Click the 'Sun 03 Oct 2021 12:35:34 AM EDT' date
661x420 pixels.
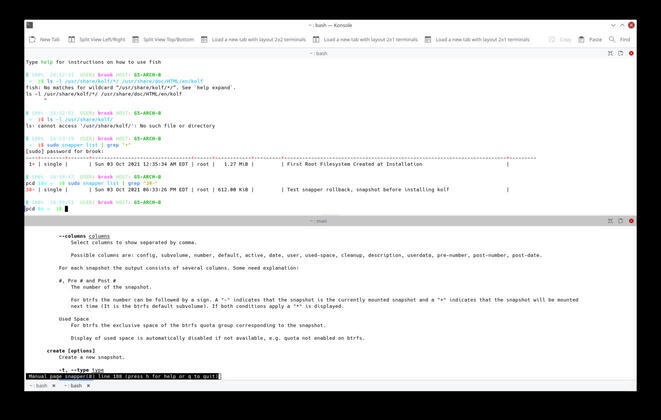pos(141,164)
